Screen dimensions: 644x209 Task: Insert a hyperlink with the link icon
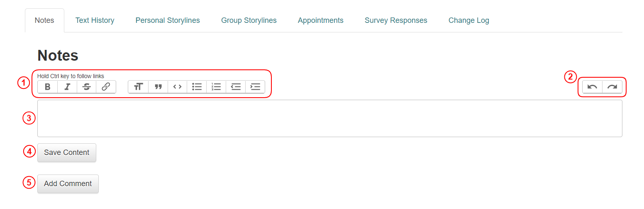click(106, 87)
